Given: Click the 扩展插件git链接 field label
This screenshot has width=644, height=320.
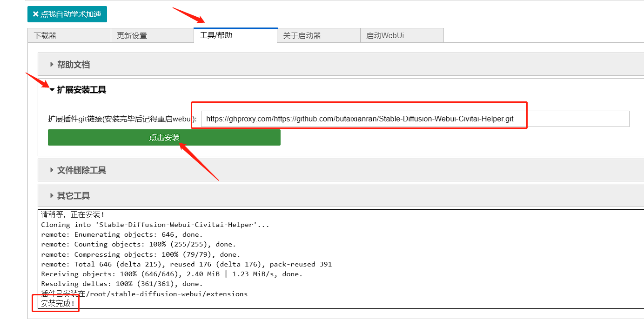Looking at the screenshot, I should [x=122, y=119].
